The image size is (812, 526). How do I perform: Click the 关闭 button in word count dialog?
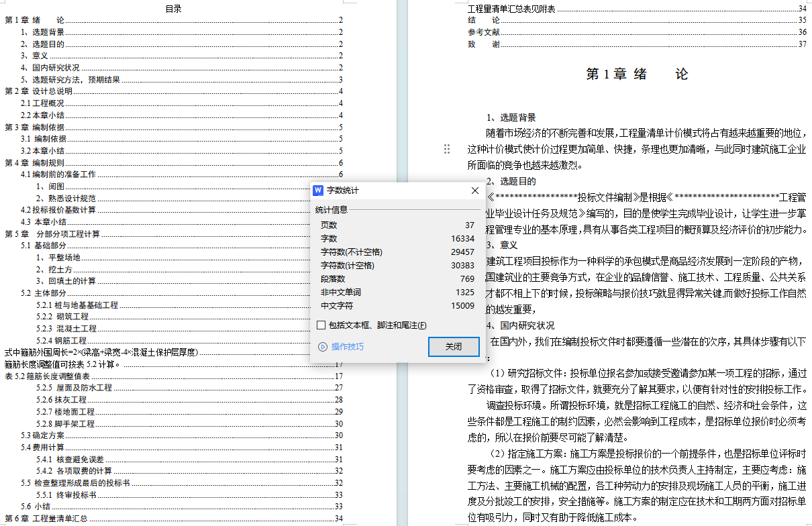click(x=454, y=347)
